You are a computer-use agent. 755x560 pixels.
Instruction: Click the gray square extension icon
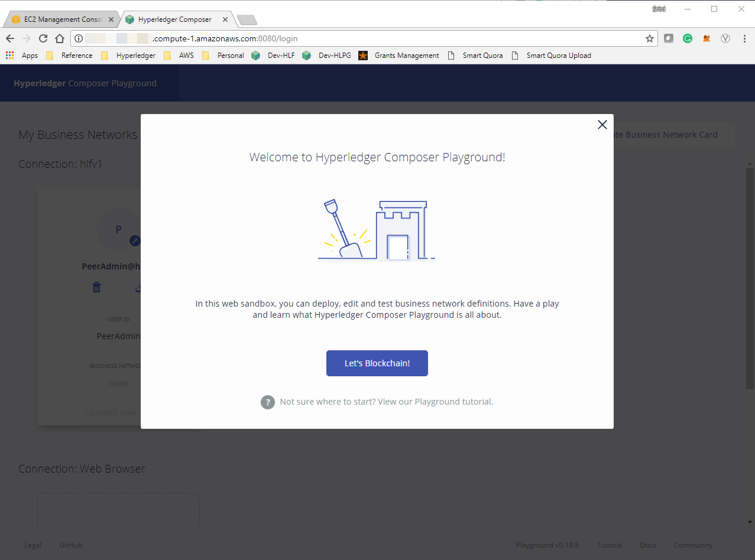669,38
